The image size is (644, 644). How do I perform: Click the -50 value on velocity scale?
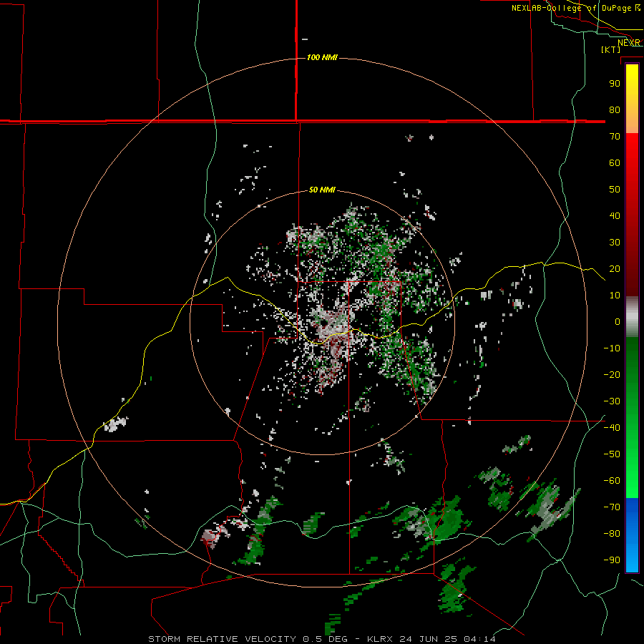pos(612,454)
